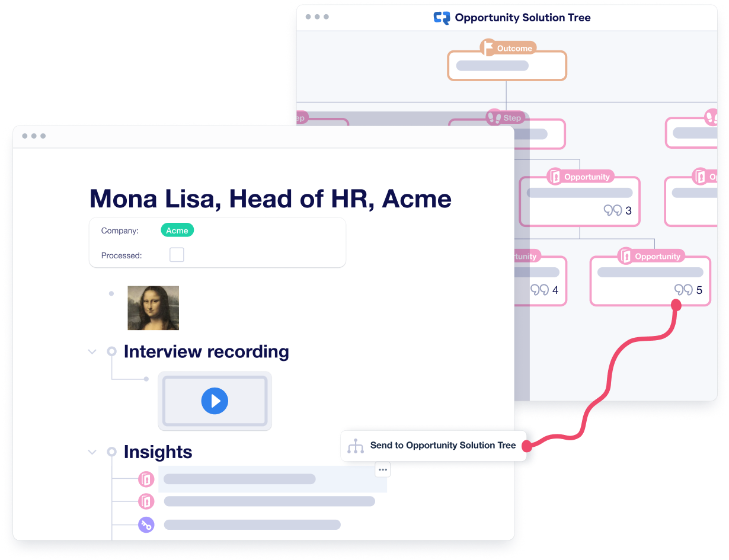This screenshot has width=729, height=560.
Task: Click the Company: field label
Action: click(120, 231)
